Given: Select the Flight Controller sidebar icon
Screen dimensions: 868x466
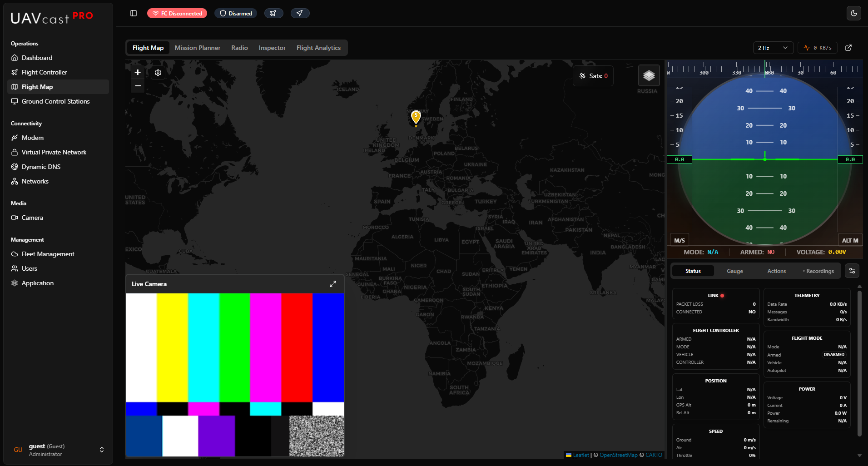Looking at the screenshot, I should click(x=15, y=72).
